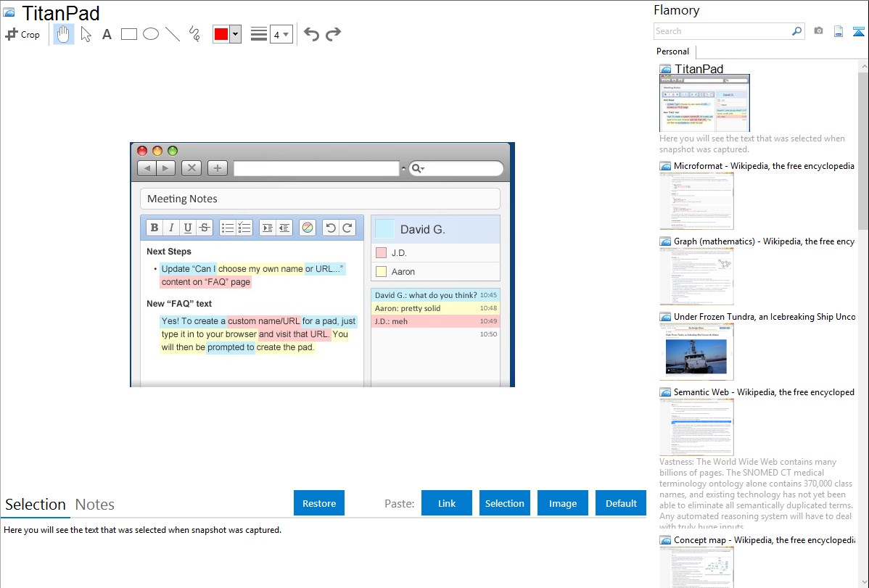Click the 'Under Frozen Tundra' snapshot title
Screen dimensions: 869x588
pyautogui.click(x=765, y=317)
